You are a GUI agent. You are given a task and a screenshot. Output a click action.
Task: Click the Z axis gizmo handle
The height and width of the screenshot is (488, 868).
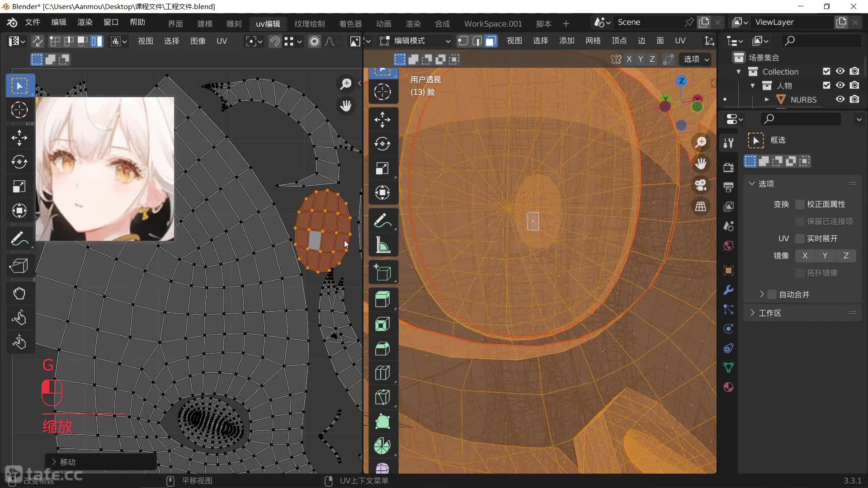click(x=681, y=81)
